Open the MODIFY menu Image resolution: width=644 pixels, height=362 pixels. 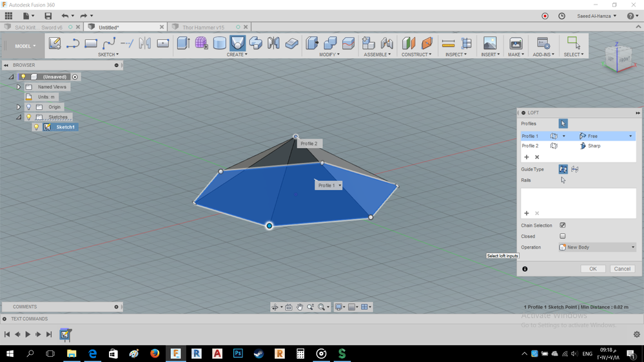tap(329, 55)
